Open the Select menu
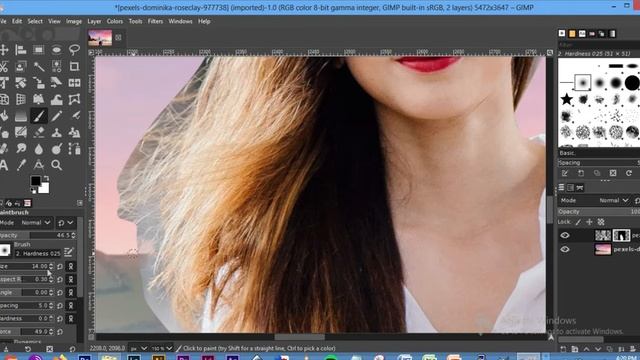 pyautogui.click(x=35, y=21)
